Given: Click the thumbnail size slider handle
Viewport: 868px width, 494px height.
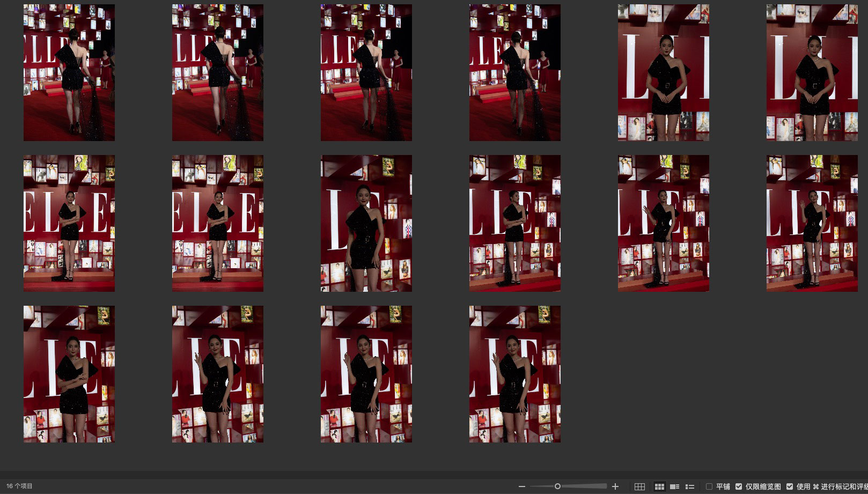Looking at the screenshot, I should (x=557, y=486).
